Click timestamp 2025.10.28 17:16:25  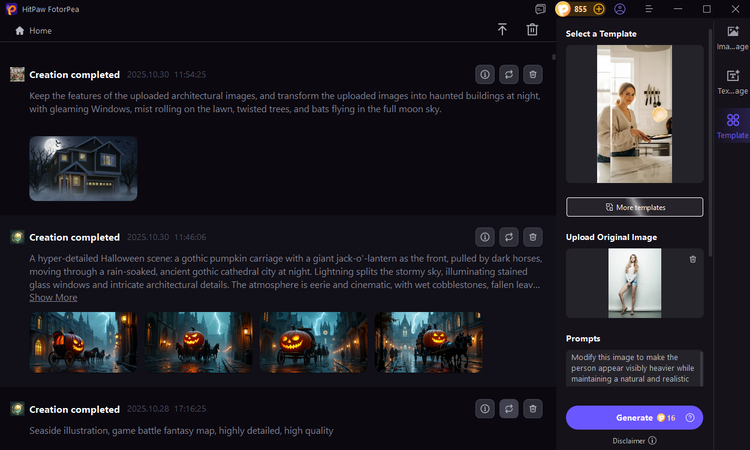[166, 409]
